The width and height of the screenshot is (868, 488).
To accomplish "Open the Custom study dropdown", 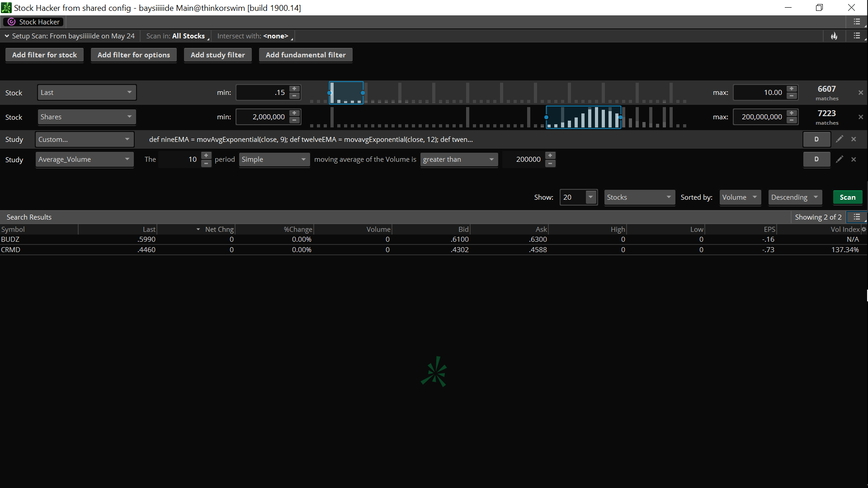I will point(85,139).
